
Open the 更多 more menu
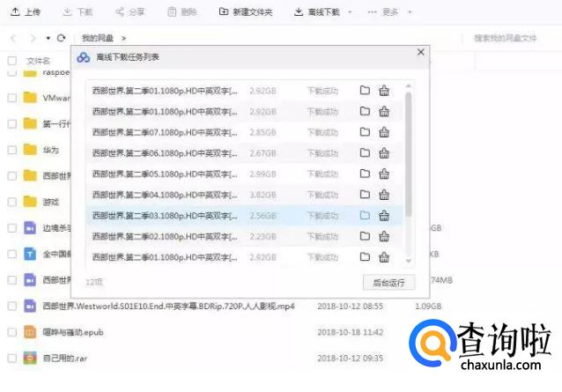383,12
